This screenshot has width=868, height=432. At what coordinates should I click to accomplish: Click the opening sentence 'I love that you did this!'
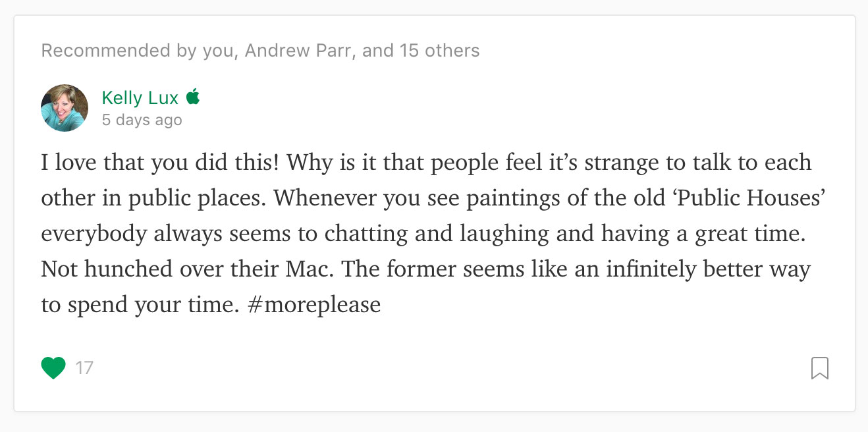pyautogui.click(x=163, y=163)
